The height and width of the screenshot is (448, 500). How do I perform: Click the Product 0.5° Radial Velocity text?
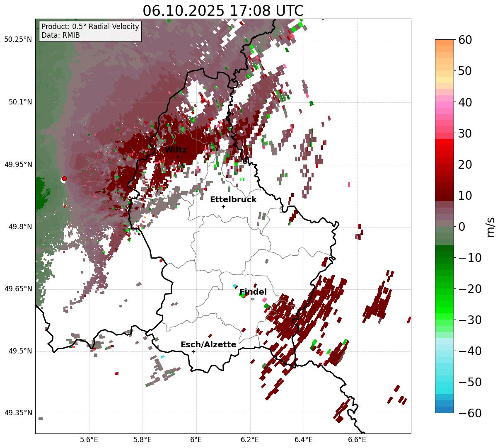click(90, 27)
